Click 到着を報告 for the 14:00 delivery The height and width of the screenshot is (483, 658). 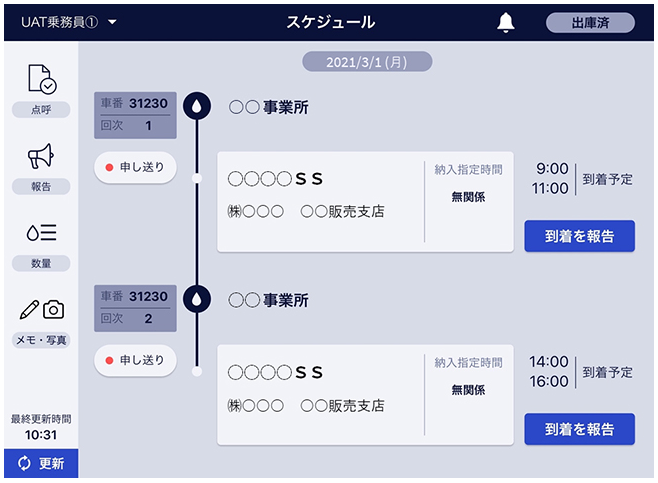[579, 429]
